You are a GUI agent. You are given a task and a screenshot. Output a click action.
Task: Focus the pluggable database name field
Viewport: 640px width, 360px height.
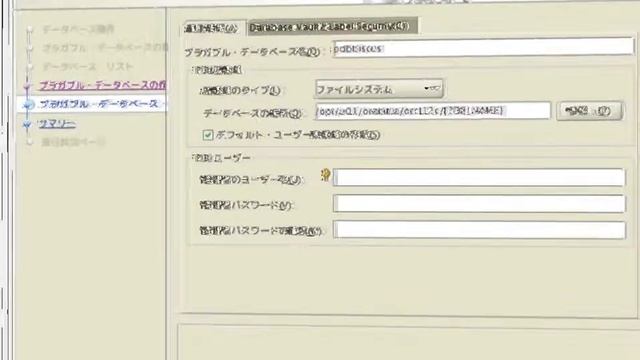(x=483, y=47)
